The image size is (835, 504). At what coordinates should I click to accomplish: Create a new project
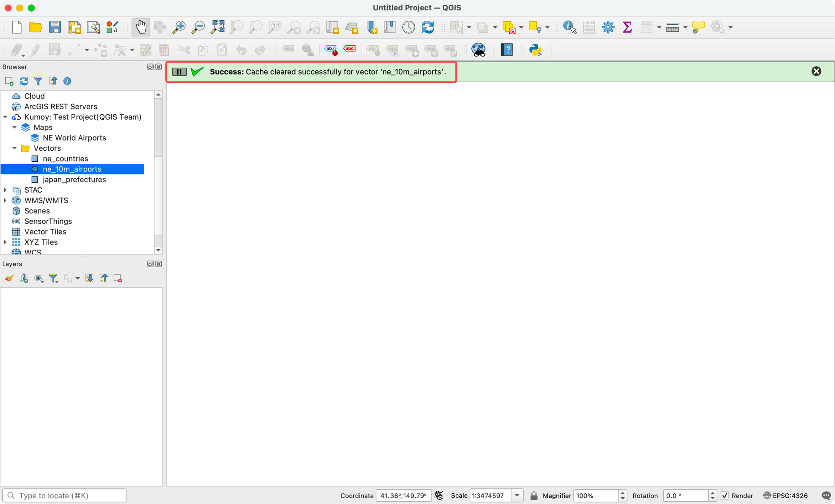pos(17,27)
